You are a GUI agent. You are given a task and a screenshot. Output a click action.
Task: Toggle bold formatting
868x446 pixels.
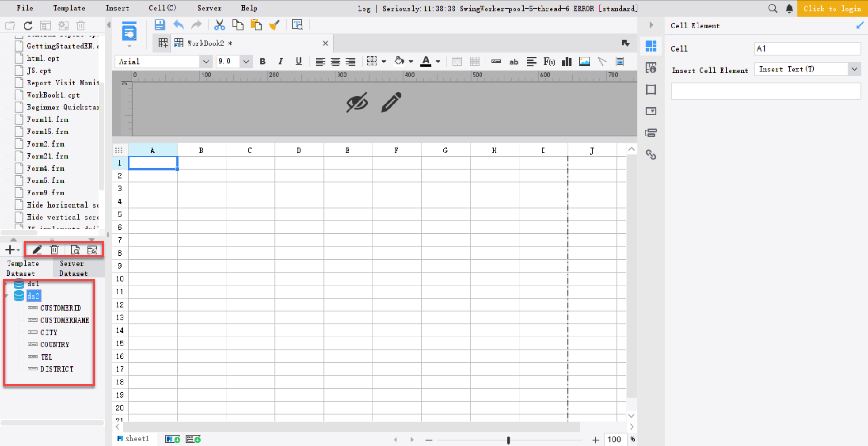coord(263,61)
